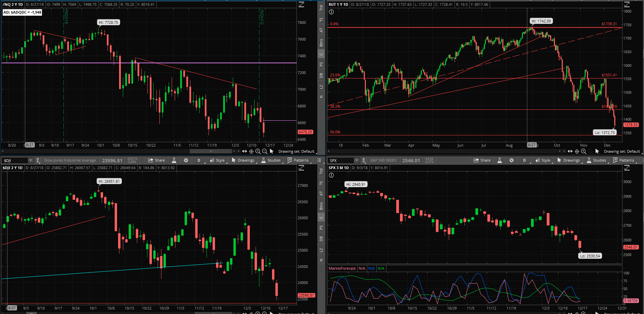Expand SPX symbol dropdown arrow
The height and width of the screenshot is (314, 644).
[x=357, y=160]
